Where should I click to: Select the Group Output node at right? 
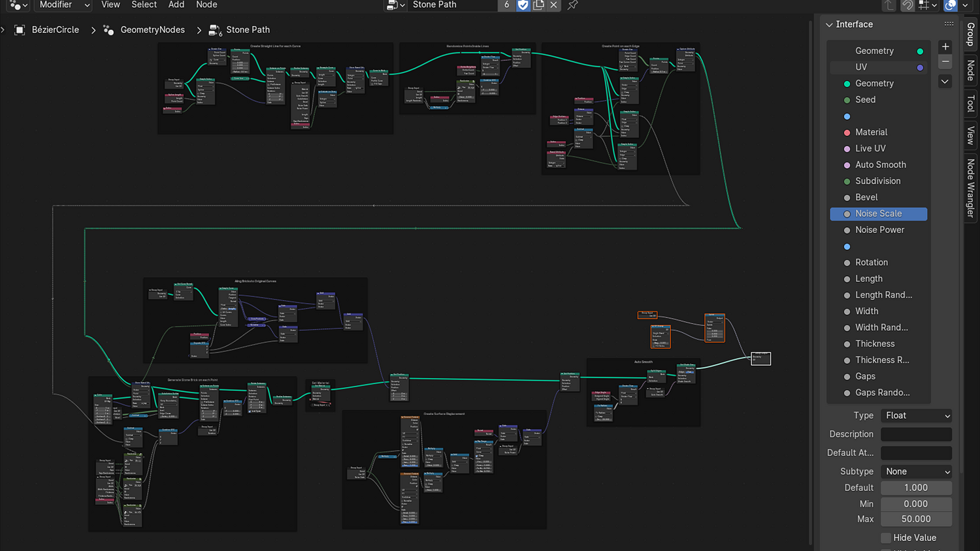760,358
